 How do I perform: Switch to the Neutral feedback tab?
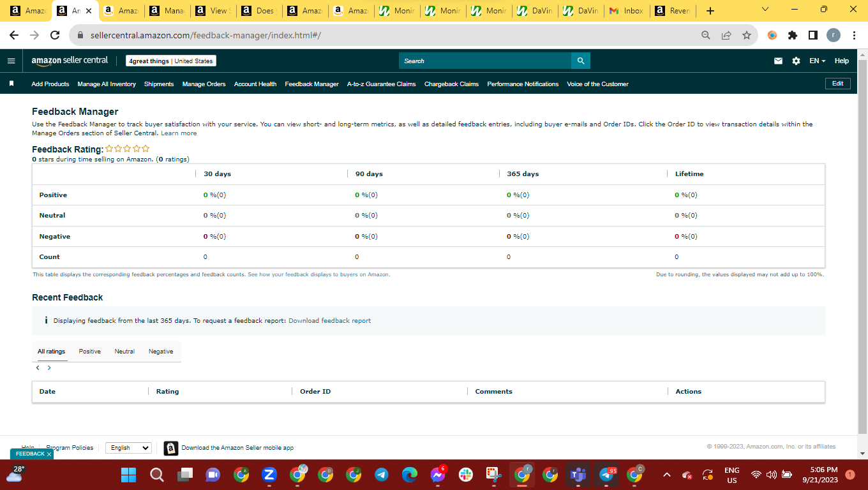[x=124, y=352]
